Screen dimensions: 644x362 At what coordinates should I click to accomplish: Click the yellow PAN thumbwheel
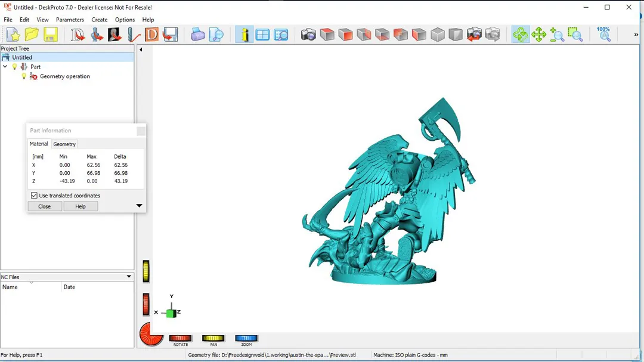[213, 338]
